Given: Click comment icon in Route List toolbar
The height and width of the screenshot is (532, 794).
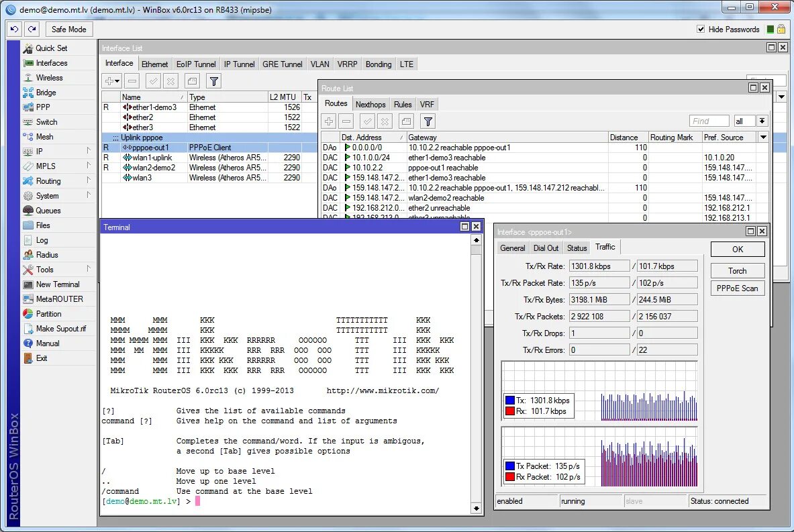Looking at the screenshot, I should [406, 121].
